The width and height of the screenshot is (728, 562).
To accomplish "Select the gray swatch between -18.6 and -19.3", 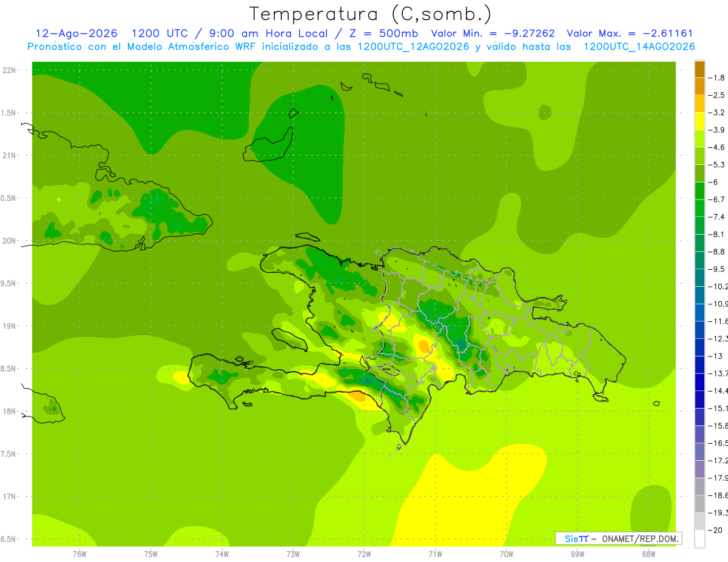I will pyautogui.click(x=699, y=504).
